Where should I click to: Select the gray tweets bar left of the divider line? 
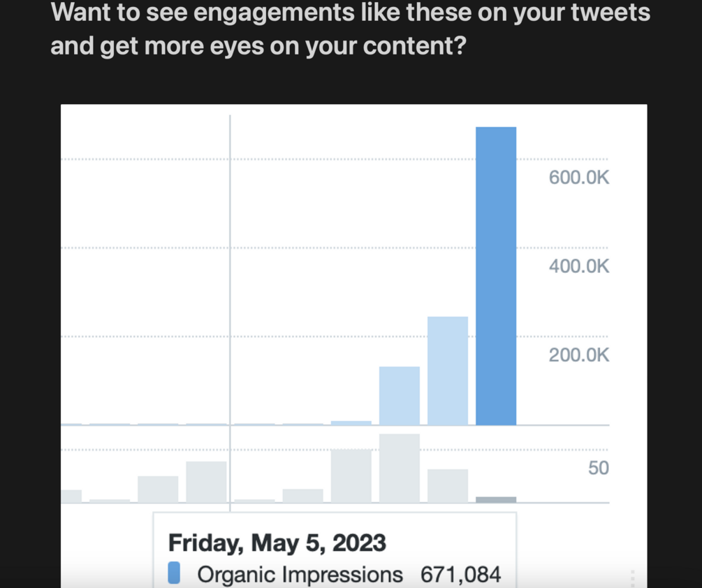(x=206, y=482)
